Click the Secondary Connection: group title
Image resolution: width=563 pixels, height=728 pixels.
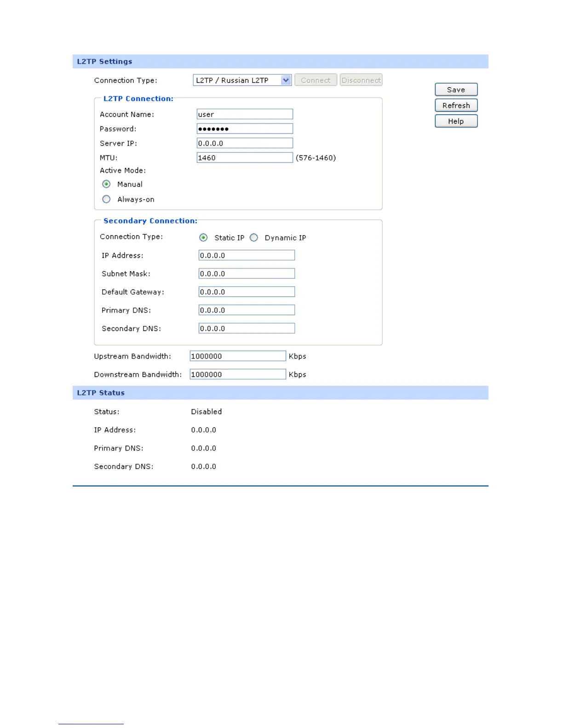point(150,221)
